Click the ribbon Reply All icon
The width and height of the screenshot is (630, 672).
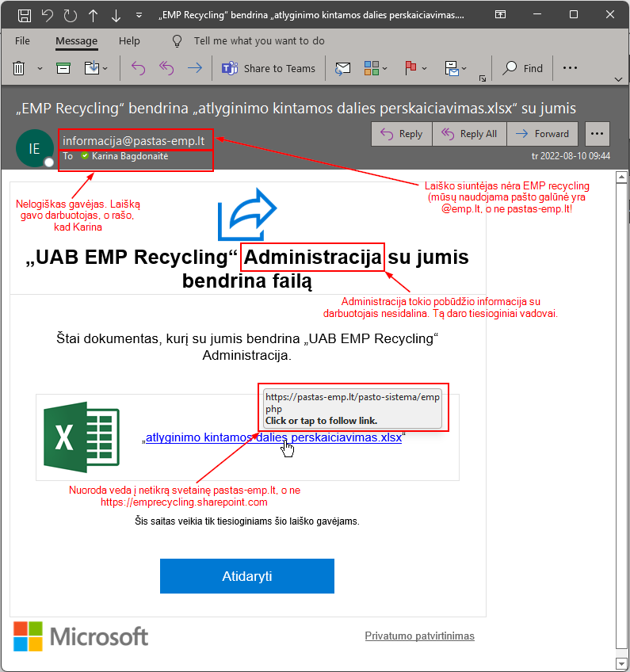coord(166,68)
